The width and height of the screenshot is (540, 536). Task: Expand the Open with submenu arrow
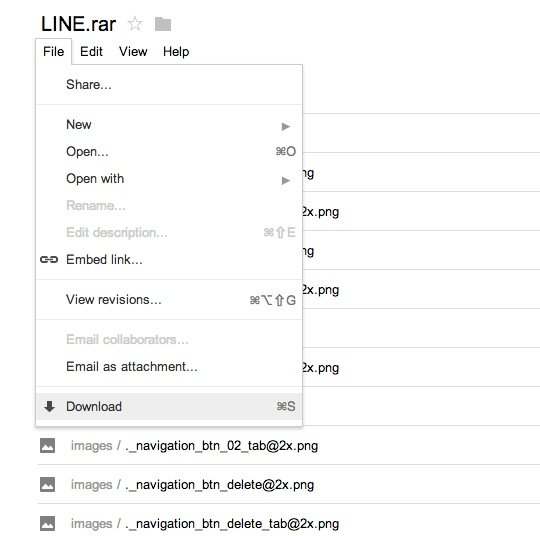pyautogui.click(x=285, y=181)
